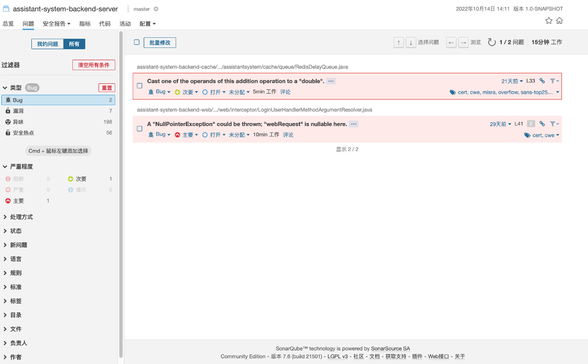
Task: Open the 总览 tab
Action: (8, 24)
